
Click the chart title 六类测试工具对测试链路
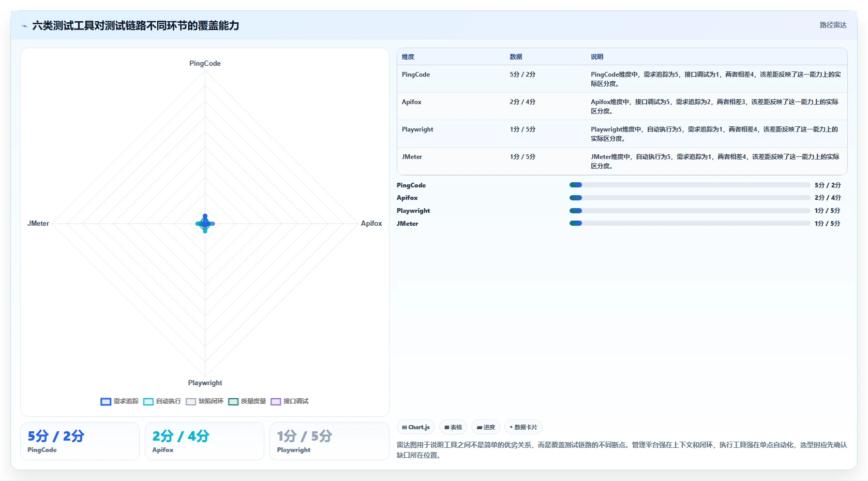[136, 25]
